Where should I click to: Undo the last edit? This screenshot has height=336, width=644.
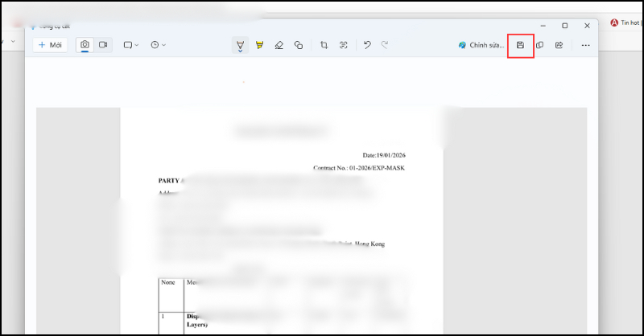pos(367,45)
